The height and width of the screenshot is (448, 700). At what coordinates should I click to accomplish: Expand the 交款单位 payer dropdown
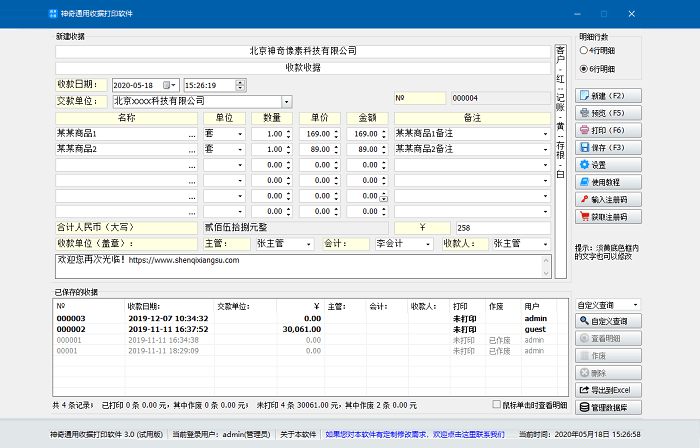[x=287, y=101]
